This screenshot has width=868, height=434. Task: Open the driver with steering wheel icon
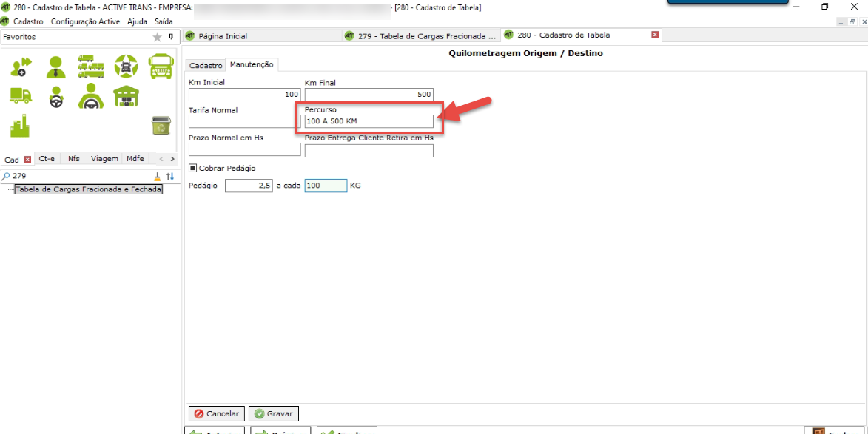[55, 97]
